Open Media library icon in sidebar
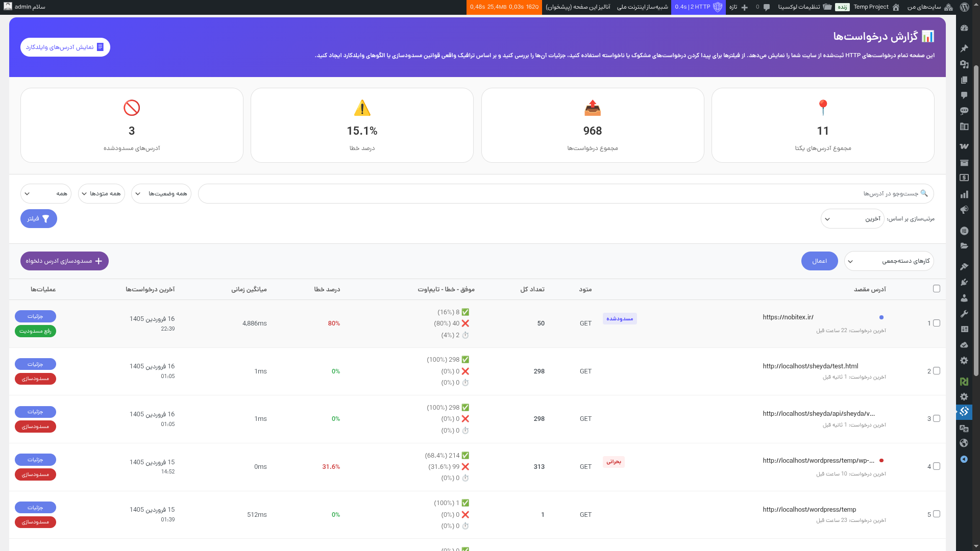The height and width of the screenshot is (551, 980). point(964,64)
